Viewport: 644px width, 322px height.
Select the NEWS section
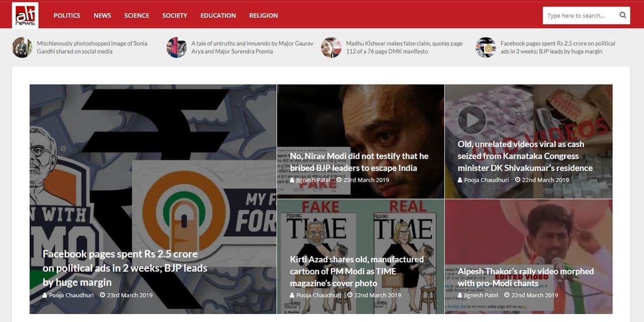coord(102,16)
